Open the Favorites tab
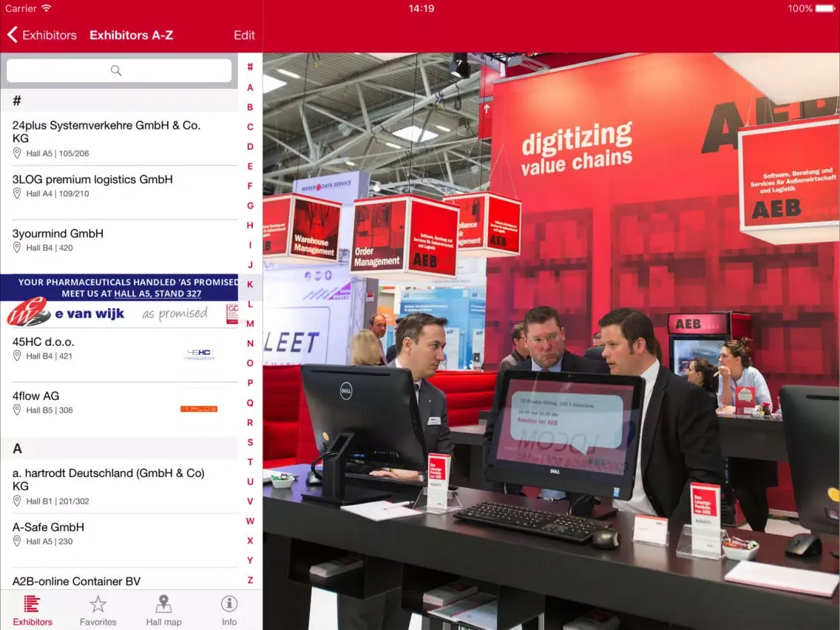 point(98,610)
